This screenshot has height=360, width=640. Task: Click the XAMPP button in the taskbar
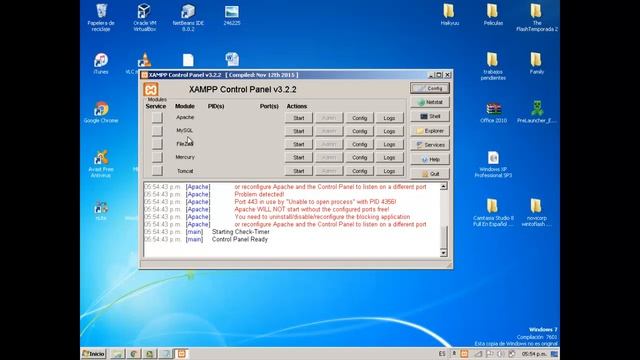pos(182,353)
